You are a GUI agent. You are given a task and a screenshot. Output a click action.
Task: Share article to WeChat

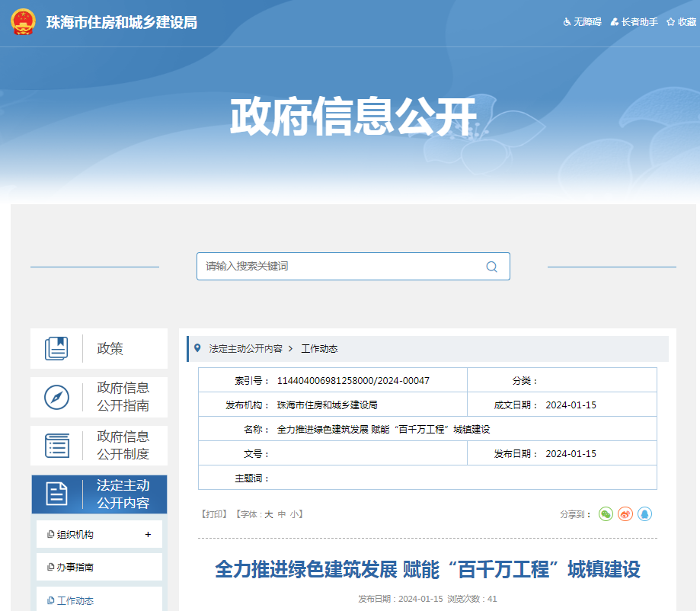click(x=606, y=514)
